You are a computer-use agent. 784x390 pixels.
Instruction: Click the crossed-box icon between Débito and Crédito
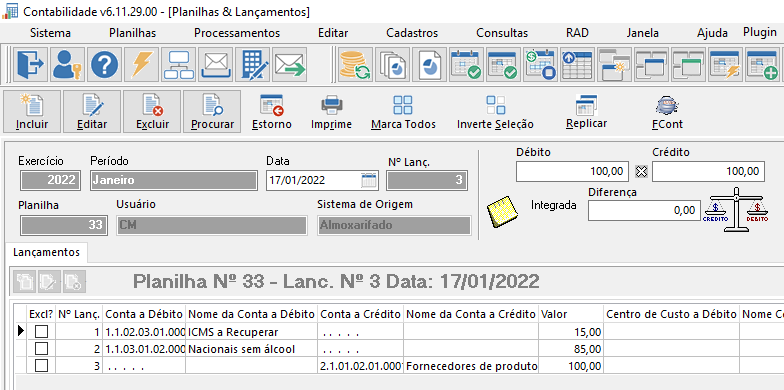641,172
